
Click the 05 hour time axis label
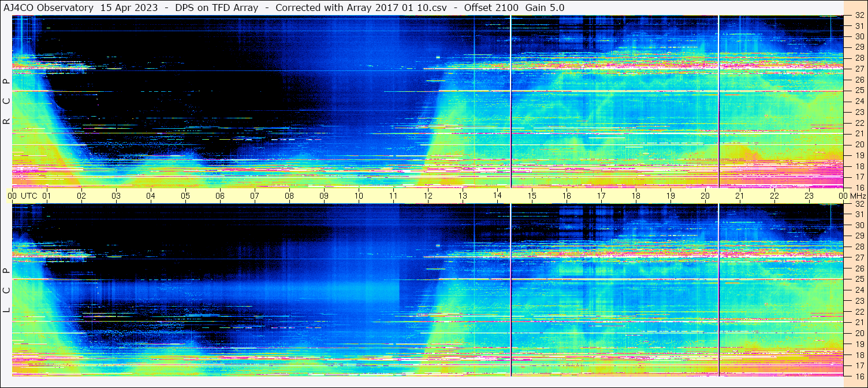point(185,196)
